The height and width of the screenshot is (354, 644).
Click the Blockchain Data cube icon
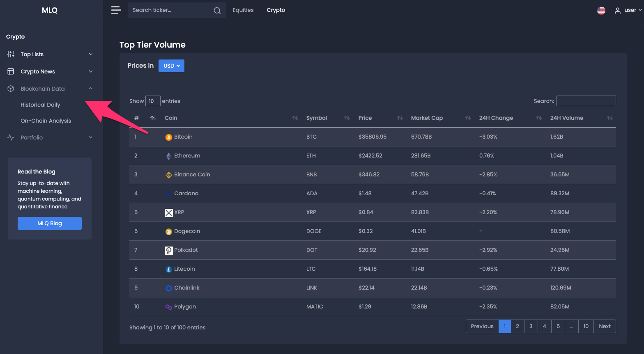click(11, 89)
